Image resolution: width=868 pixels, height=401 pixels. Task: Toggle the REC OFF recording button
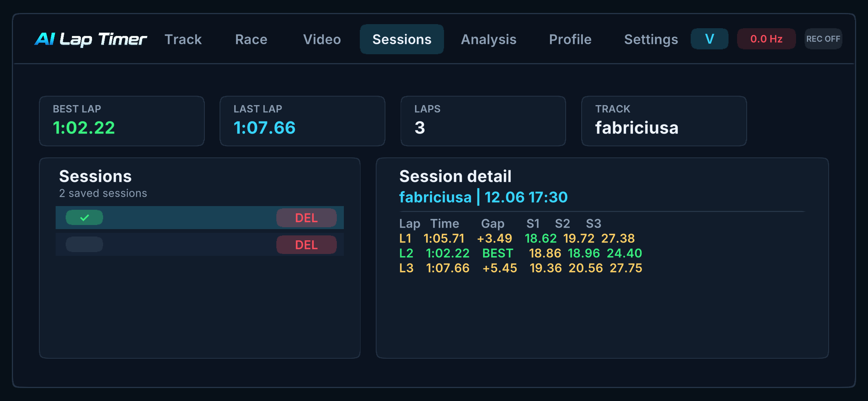(823, 39)
